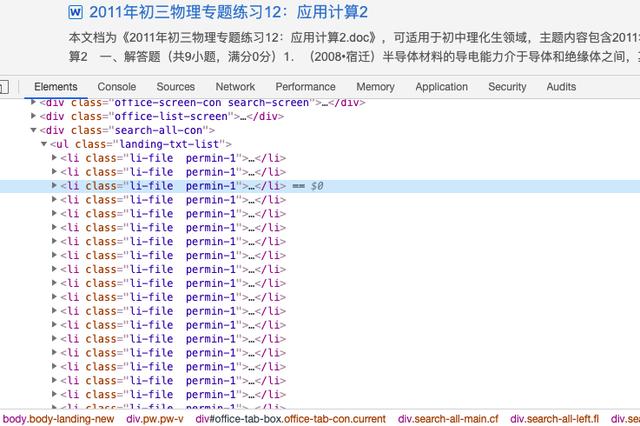Click div#office-tab-box.office-tab-con.current breadcrumb

coord(290,419)
